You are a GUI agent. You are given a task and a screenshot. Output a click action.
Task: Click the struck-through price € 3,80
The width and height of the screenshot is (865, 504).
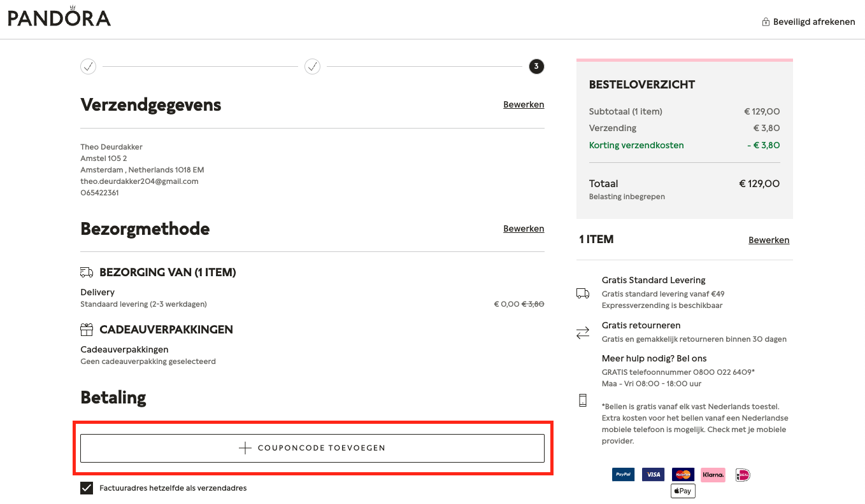533,304
